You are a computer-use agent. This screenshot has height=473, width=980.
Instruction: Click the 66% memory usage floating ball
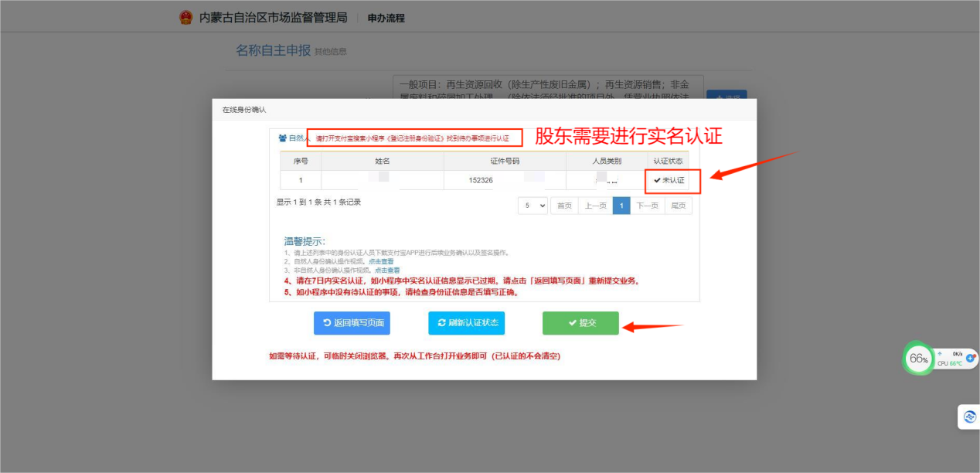(919, 359)
